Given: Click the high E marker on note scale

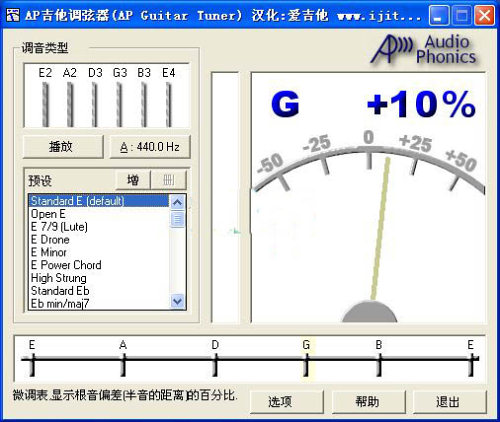Looking at the screenshot, I should [471, 358].
